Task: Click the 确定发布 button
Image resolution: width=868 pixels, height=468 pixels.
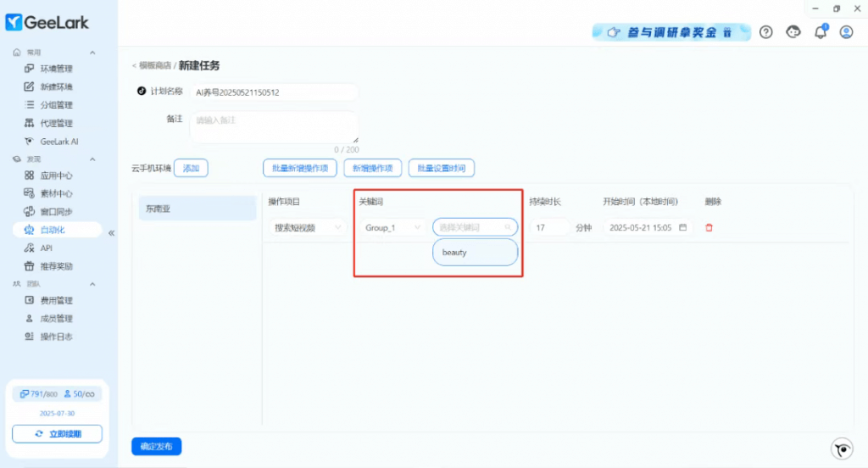Action: 156,446
